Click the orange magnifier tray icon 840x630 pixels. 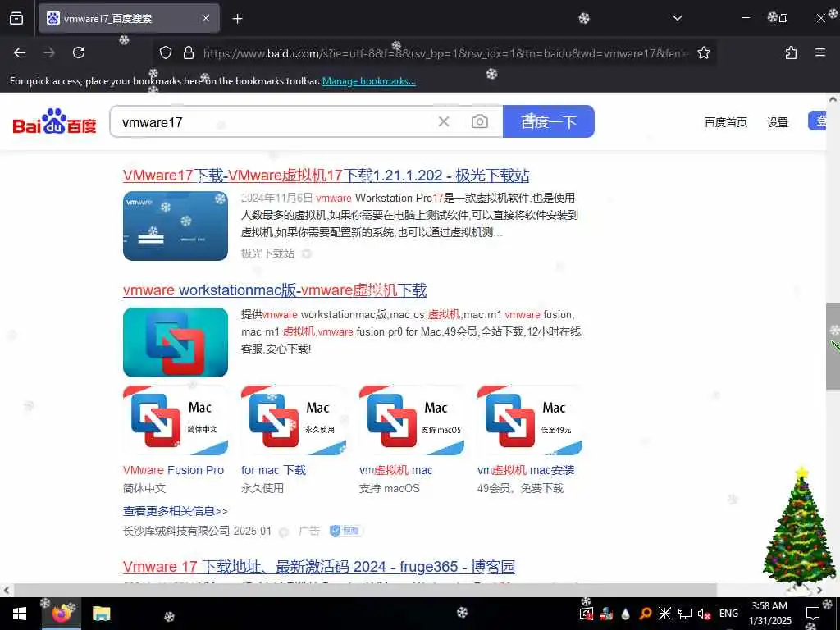tap(646, 614)
